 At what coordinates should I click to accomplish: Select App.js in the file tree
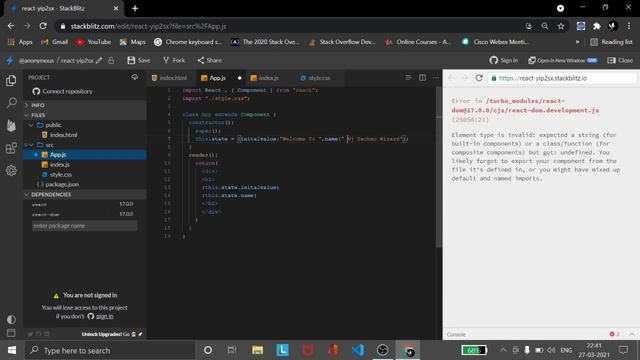tap(84, 155)
